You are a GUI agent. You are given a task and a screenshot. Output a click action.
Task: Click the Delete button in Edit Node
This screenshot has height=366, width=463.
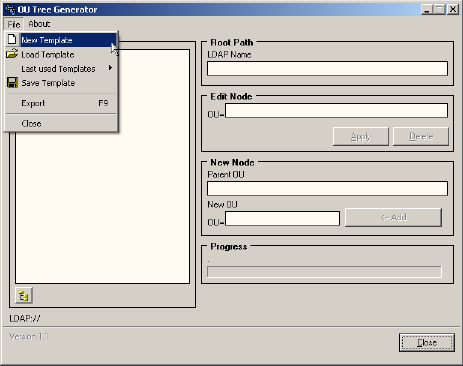tap(421, 136)
